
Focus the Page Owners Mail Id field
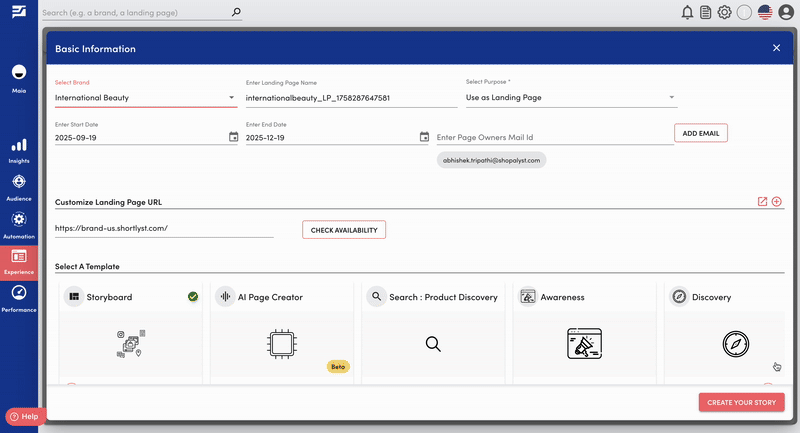[x=555, y=137]
